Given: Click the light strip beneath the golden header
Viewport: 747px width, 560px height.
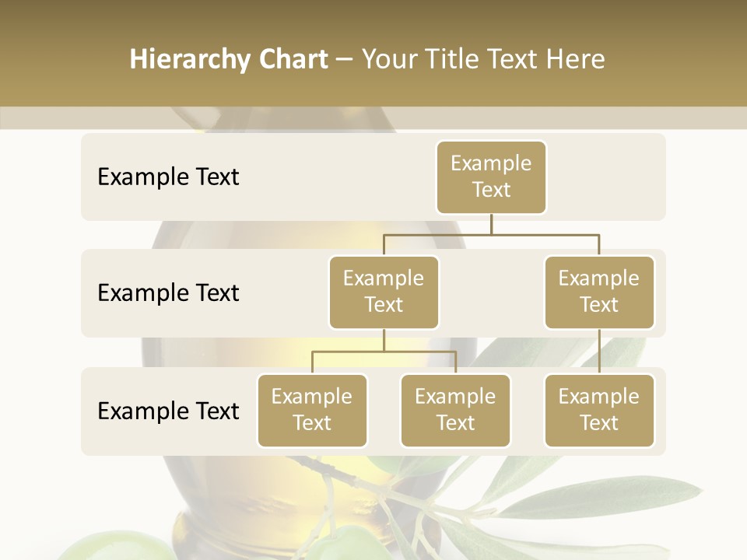Looking at the screenshot, I should tap(373, 118).
